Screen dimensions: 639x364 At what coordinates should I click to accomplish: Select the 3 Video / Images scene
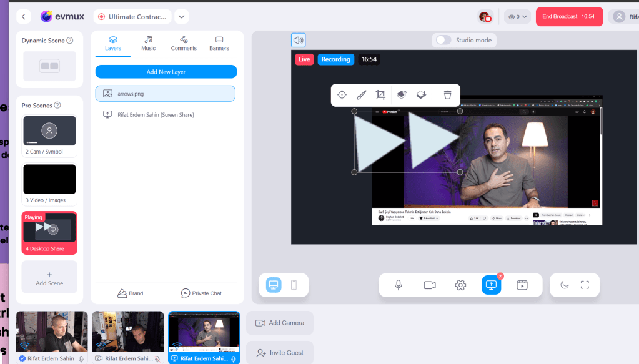coord(49,184)
